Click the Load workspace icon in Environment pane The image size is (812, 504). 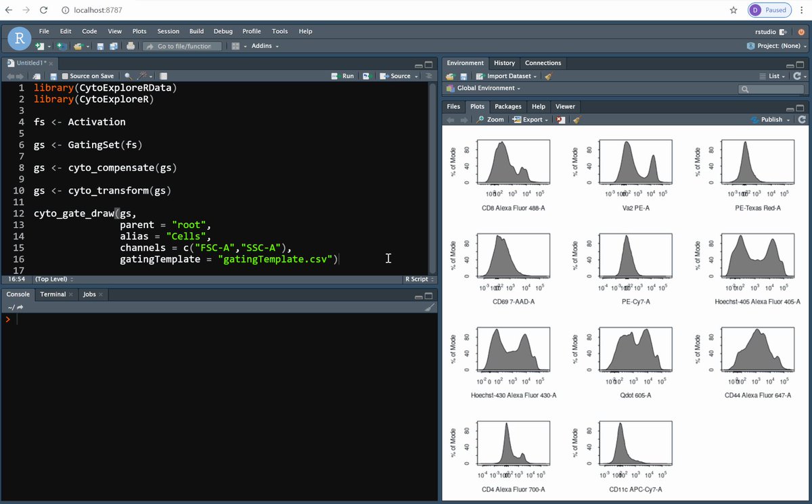[450, 76]
